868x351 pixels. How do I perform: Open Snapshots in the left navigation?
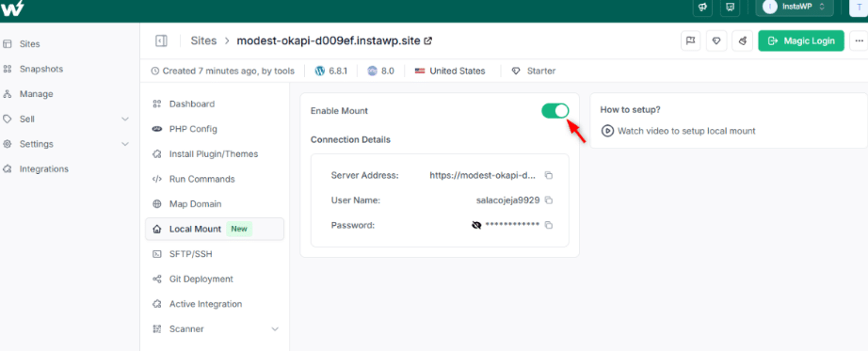(x=41, y=70)
